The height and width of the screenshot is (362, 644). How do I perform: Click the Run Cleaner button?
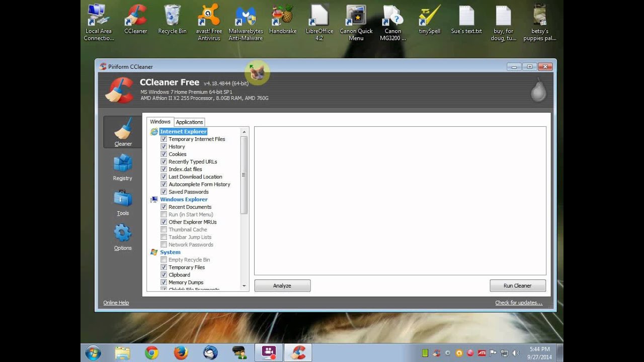tap(518, 286)
